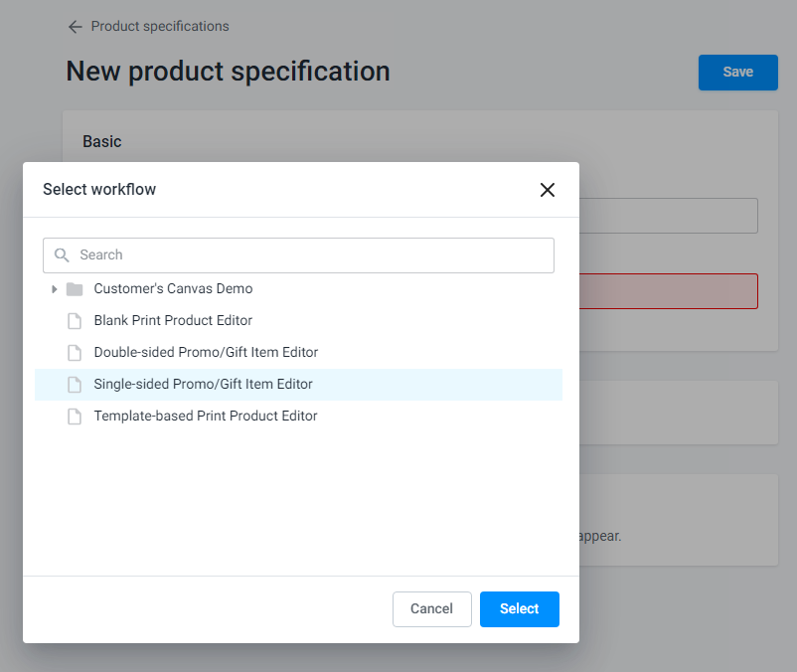Click file icon of Double-sided Promo/Gift Item Editor

[75, 353]
